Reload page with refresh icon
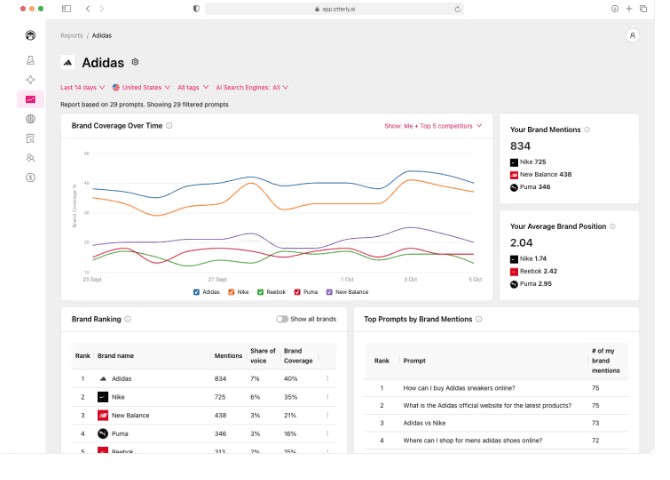The width and height of the screenshot is (670, 480). tap(457, 9)
